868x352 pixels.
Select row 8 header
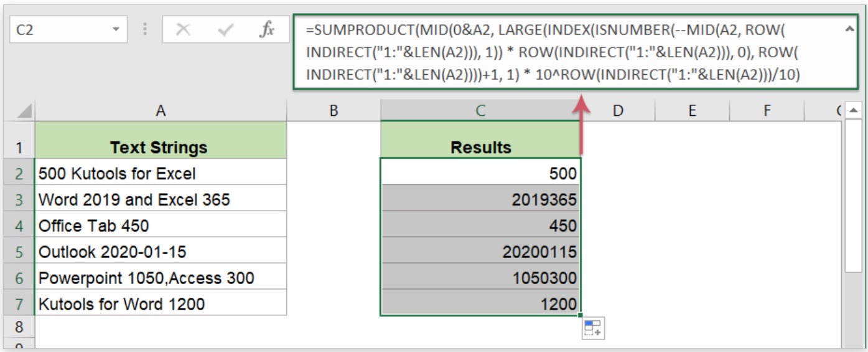[x=19, y=326]
